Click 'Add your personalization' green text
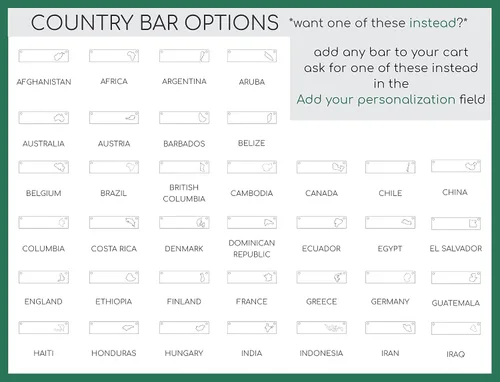 376,100
